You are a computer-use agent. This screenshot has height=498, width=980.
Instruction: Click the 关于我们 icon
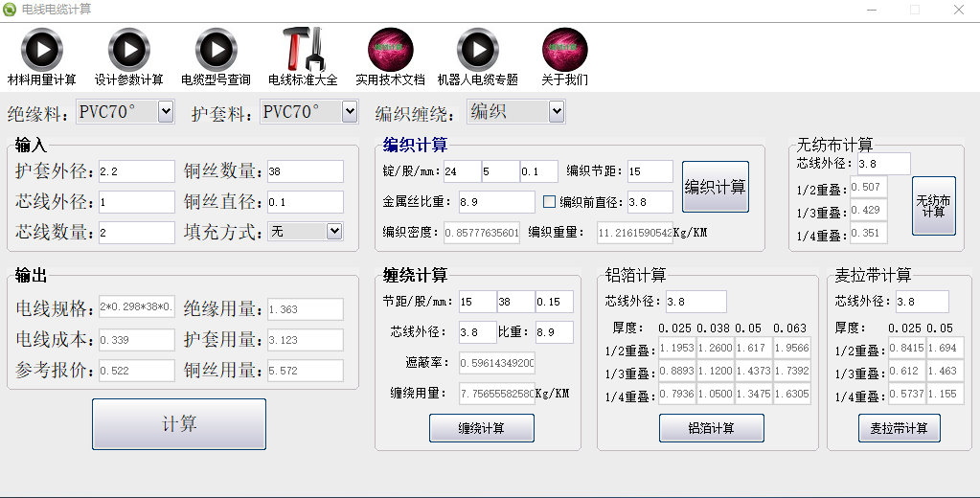point(564,50)
